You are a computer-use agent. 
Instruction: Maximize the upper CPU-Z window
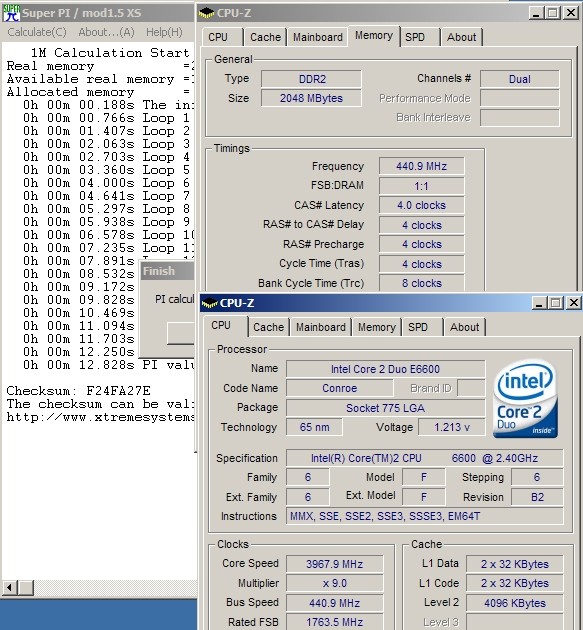[552, 13]
